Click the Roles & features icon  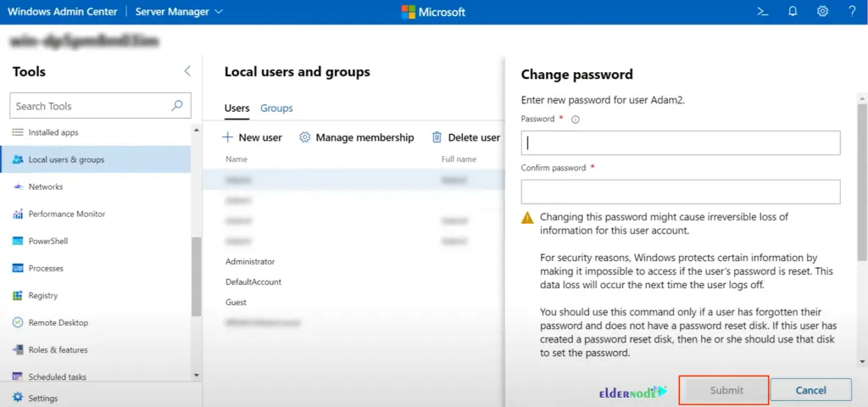tap(18, 349)
